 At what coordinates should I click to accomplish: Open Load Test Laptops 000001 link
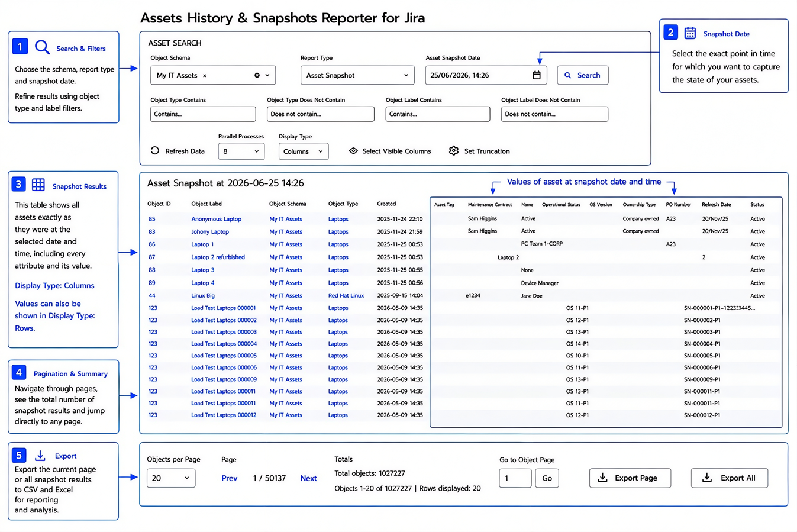224,308
